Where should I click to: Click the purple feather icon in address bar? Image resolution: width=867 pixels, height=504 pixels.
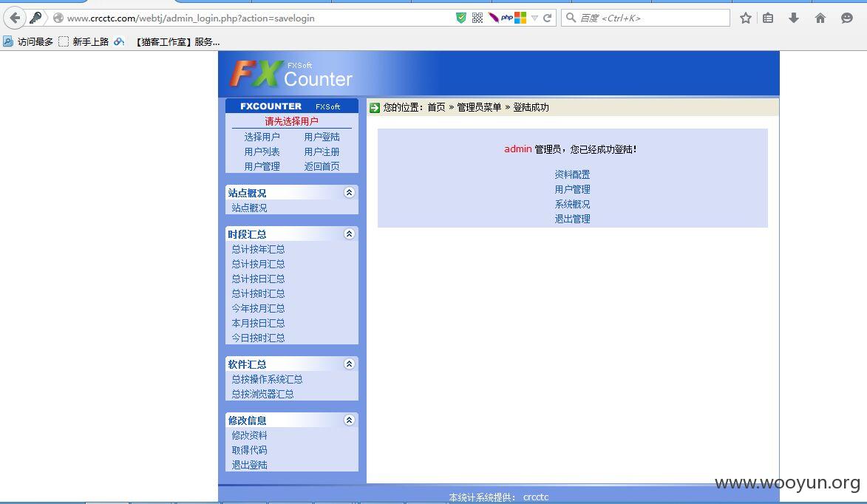click(x=493, y=18)
